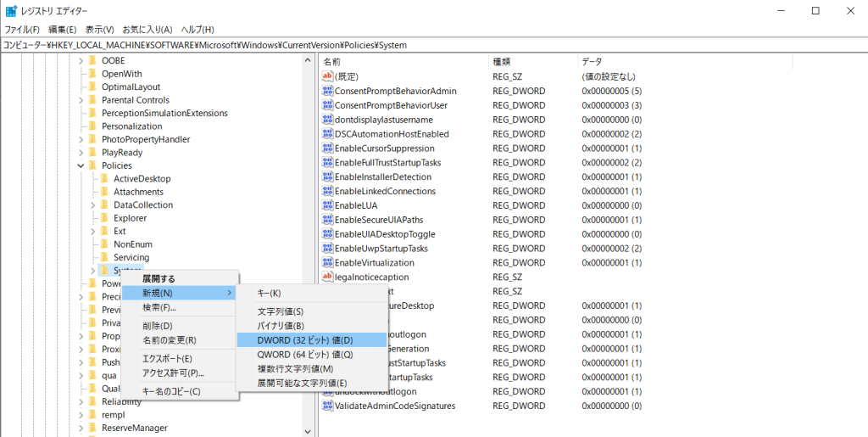Open the ファイル(F) menu
Image resolution: width=868 pixels, height=437 pixels.
[22, 30]
